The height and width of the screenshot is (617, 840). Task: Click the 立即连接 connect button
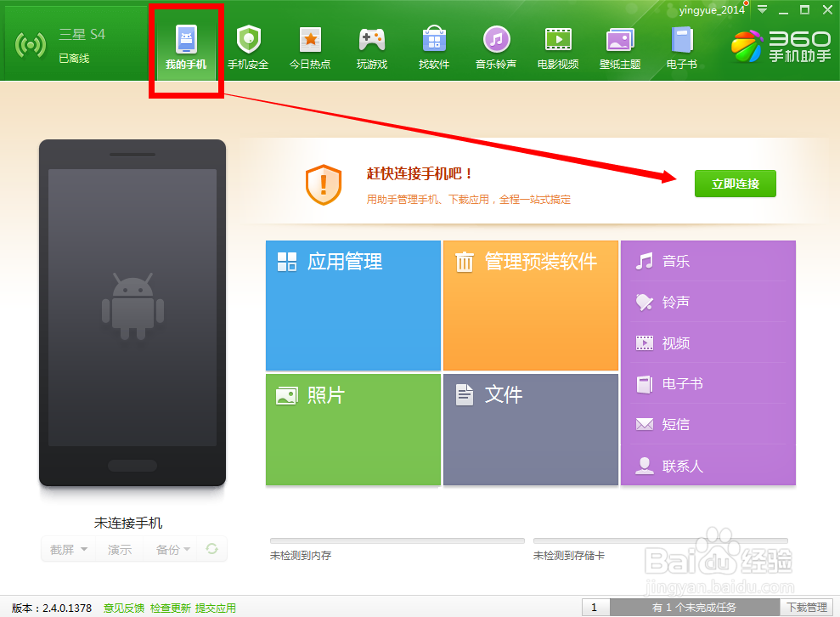click(x=735, y=184)
